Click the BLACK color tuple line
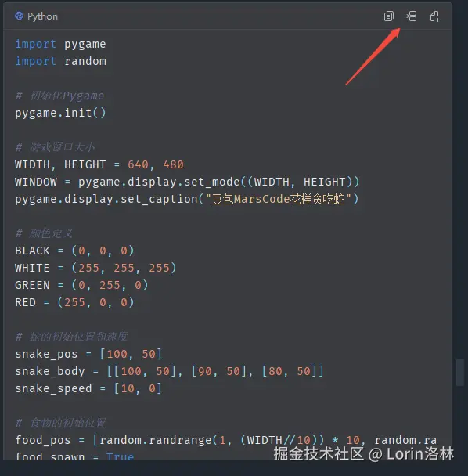 pos(74,251)
